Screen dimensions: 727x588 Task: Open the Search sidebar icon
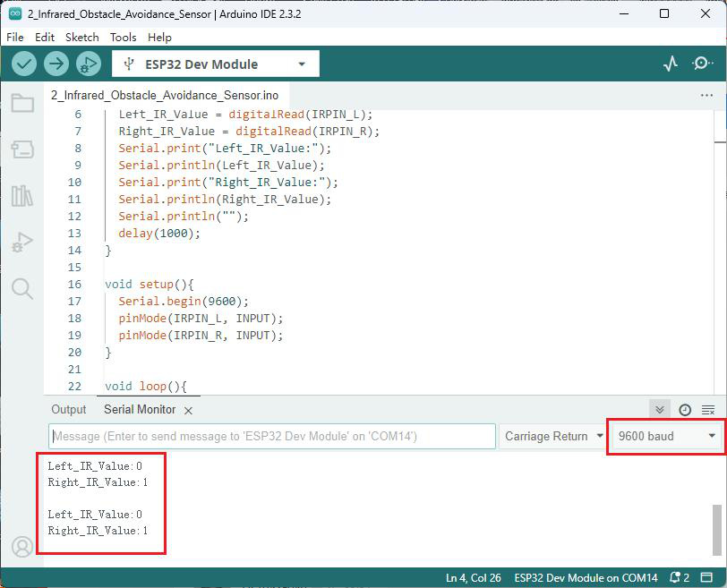22,289
